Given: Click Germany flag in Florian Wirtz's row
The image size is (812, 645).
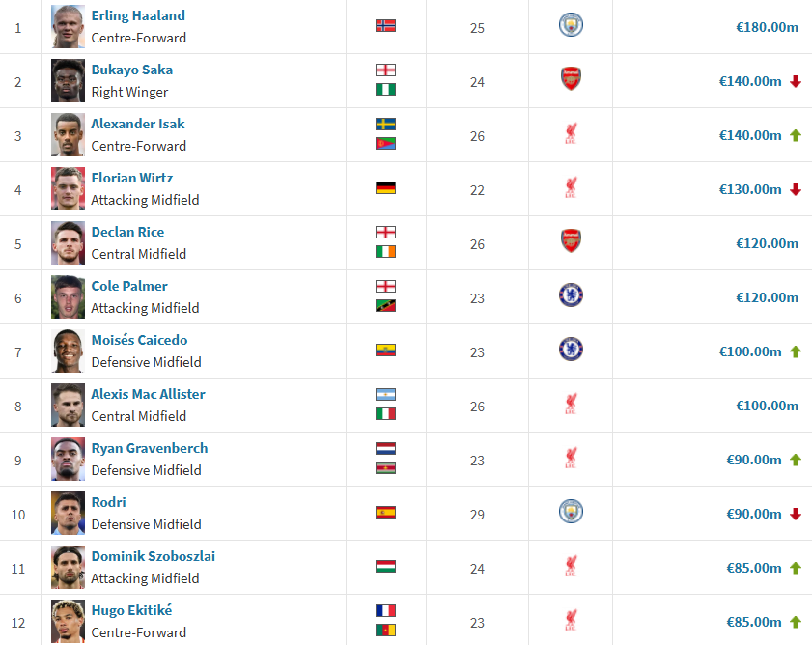Looking at the screenshot, I should [x=385, y=188].
